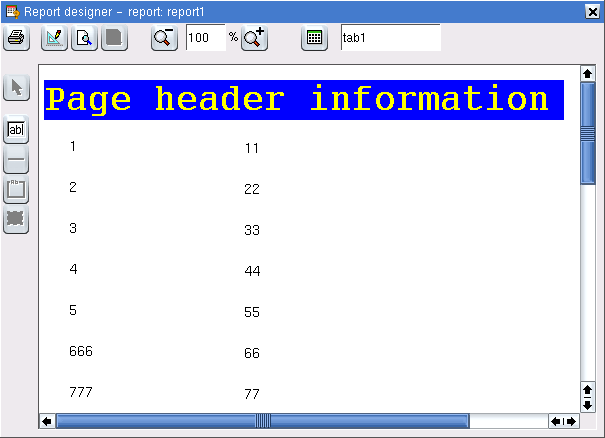Zoom out with the minus magnifier
Image resolution: width=605 pixels, height=438 pixels.
pos(164,38)
